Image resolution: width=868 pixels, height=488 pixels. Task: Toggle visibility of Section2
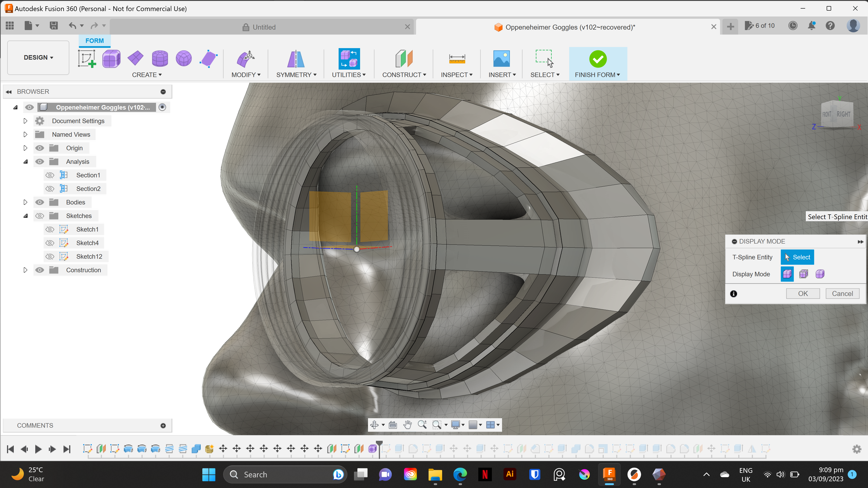click(50, 189)
